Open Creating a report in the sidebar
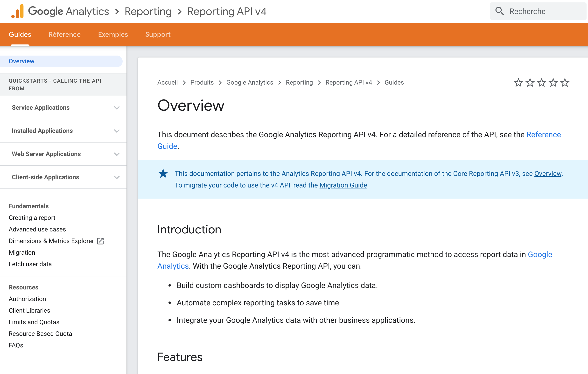The width and height of the screenshot is (588, 374). pyautogui.click(x=32, y=218)
